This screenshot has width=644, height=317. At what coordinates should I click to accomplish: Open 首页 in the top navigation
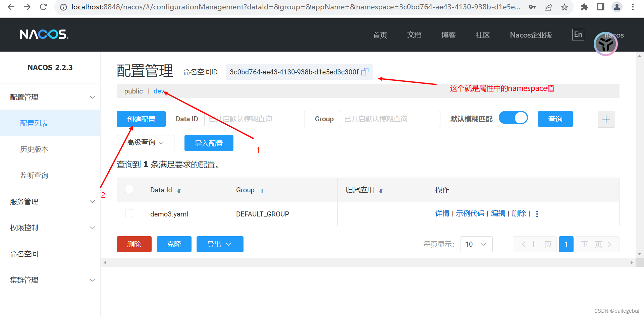coord(380,35)
